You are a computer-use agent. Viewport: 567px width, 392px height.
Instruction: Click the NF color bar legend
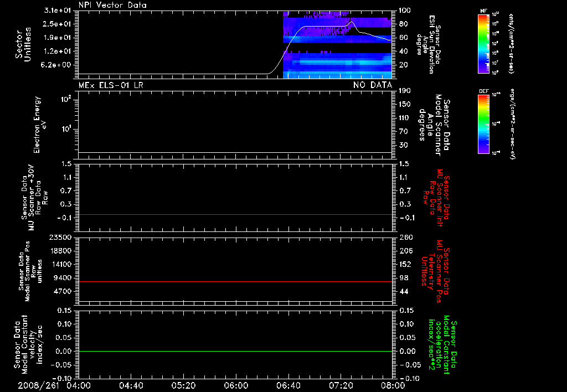[483, 43]
